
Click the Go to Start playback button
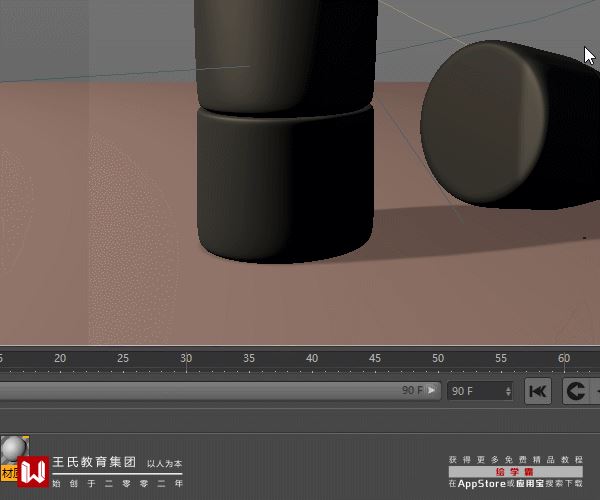tap(538, 391)
